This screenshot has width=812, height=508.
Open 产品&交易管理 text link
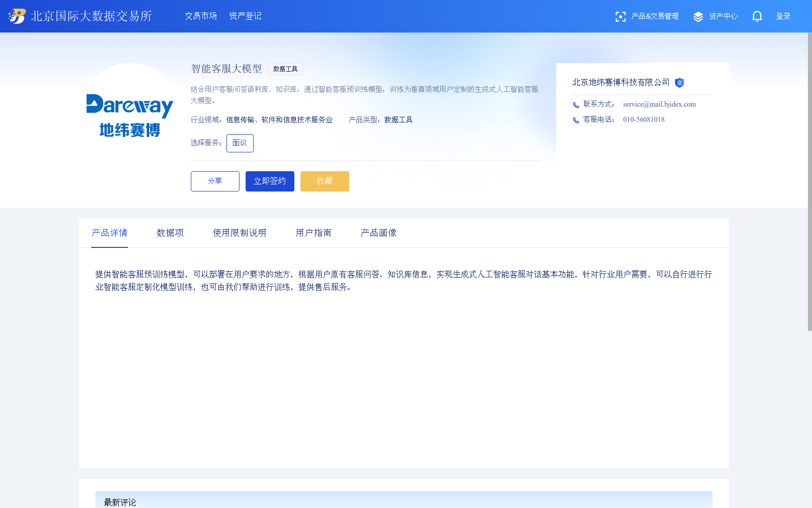point(655,16)
